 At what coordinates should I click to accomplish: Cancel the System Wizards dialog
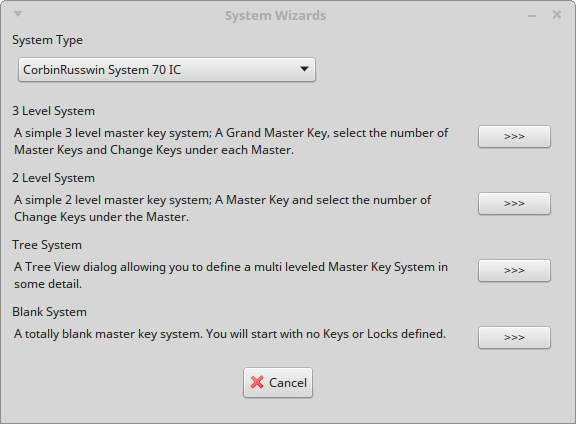[x=278, y=382]
